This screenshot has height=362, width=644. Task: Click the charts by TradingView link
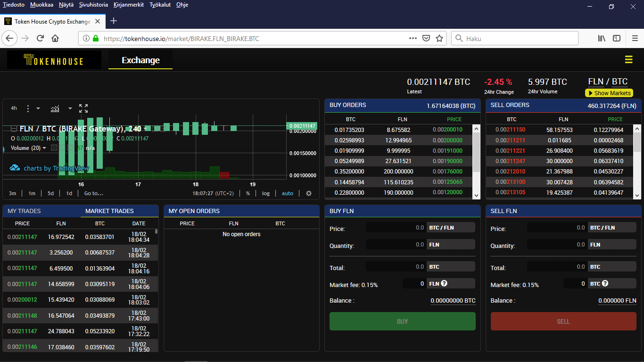click(x=56, y=168)
